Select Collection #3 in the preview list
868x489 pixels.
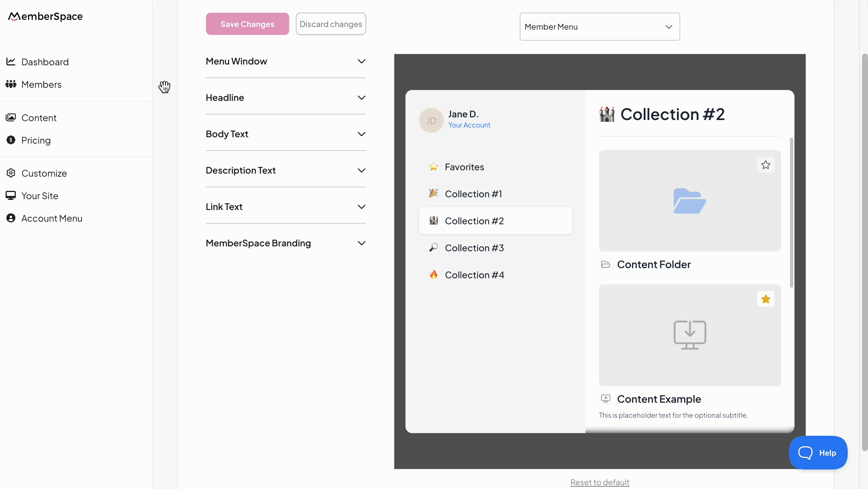(x=496, y=247)
